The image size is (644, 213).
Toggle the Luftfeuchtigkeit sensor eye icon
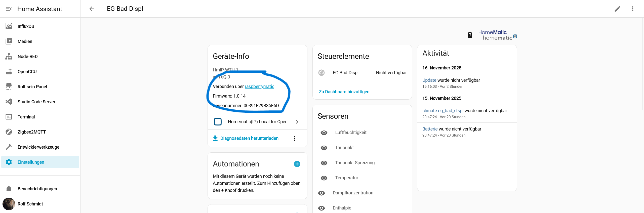pos(324,133)
